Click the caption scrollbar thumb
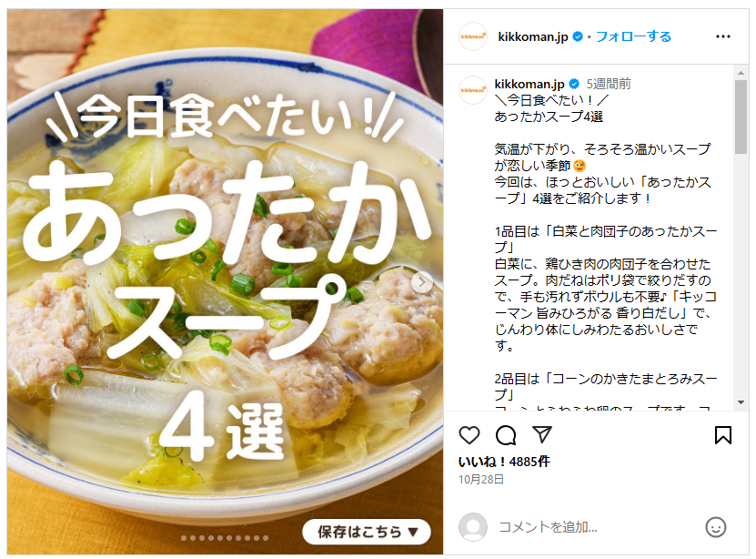The width and height of the screenshot is (756, 559). point(741,117)
